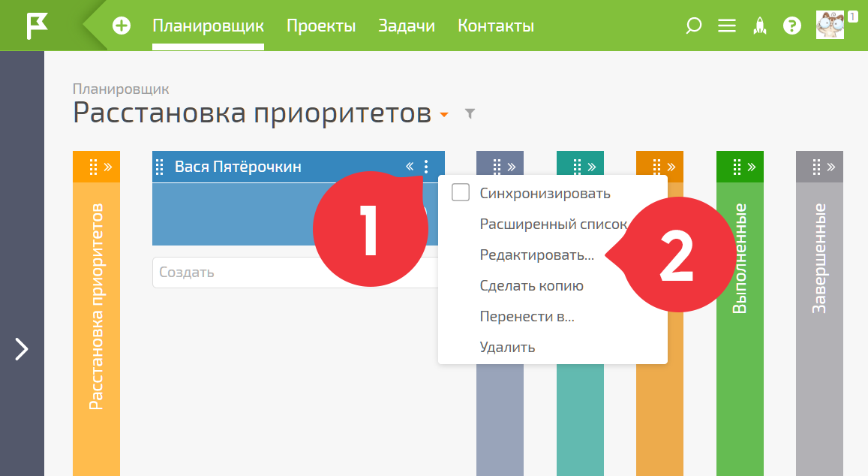Click the filter funnel icon
The height and width of the screenshot is (476, 868).
coord(470,113)
